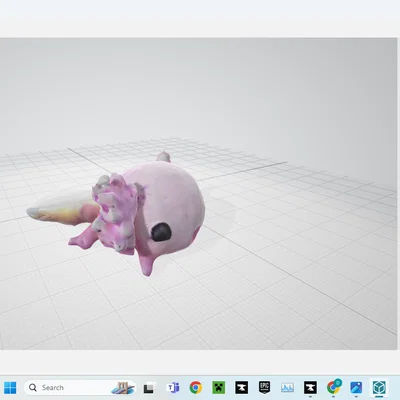Open the anvil icon right of chart app
The image size is (400, 400).
310,388
